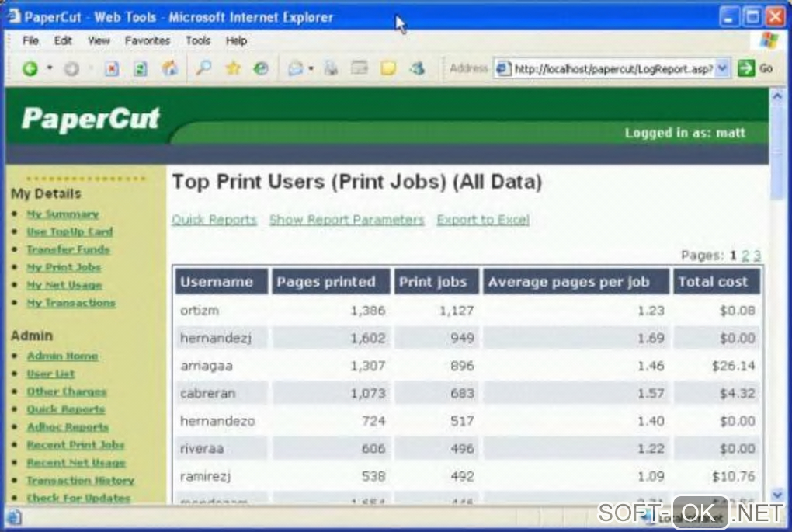Click the Messenger toolbar icon
Viewport: 792px width, 532px height.
(417, 68)
